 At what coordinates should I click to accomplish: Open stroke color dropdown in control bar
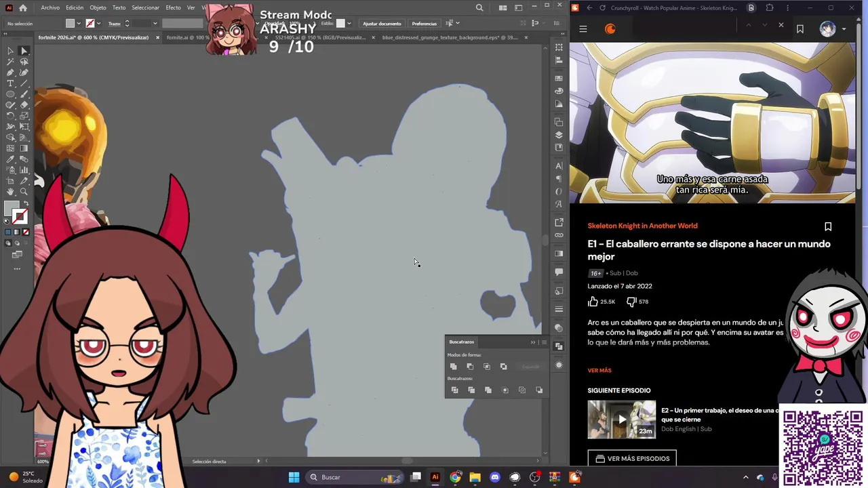[x=99, y=23]
